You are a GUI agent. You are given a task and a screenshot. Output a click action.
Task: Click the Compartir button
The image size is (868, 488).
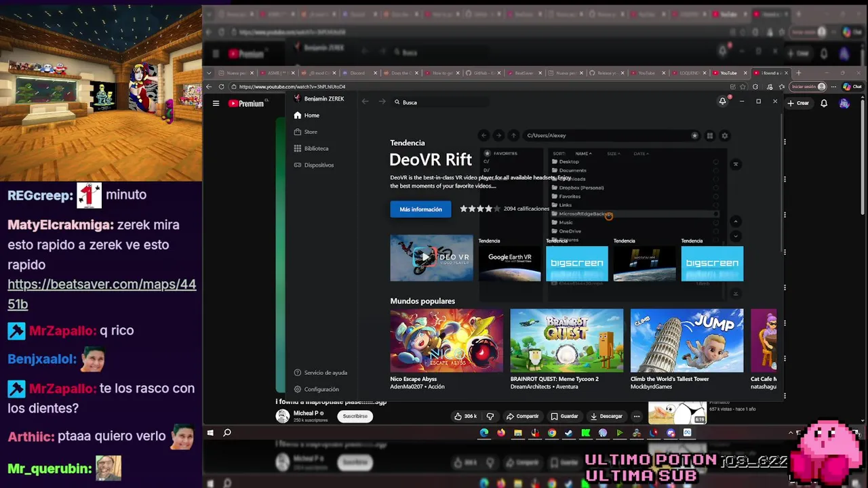pos(522,416)
